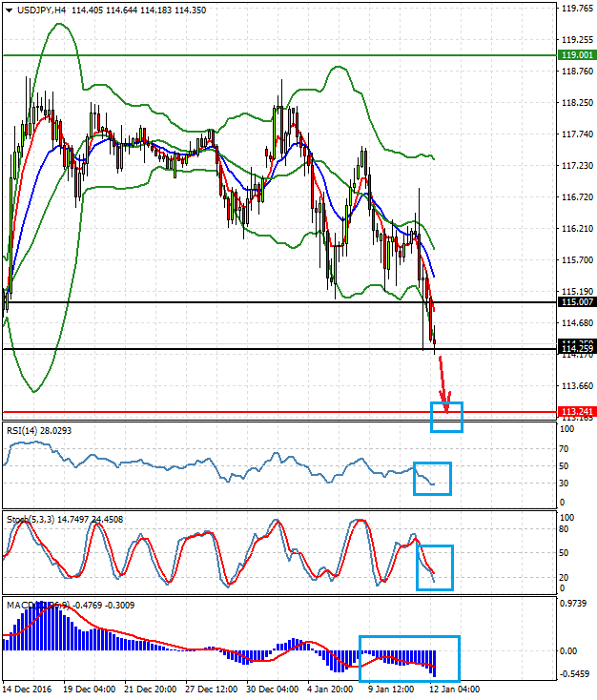Click the 116.210 price scale value
Image resolution: width=597 pixels, height=700 pixels.
[x=577, y=229]
